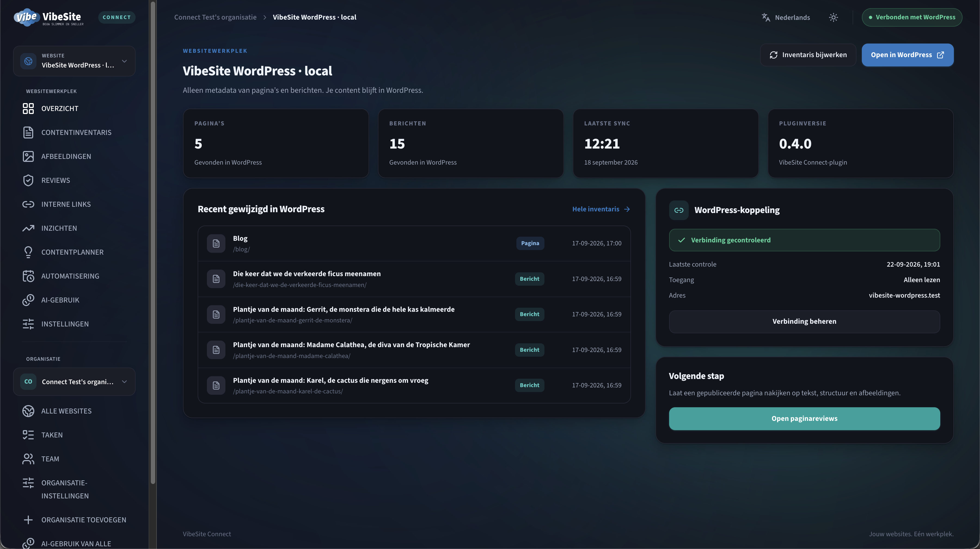Click the plus icon for Organisatie toevoegen
The height and width of the screenshot is (549, 980).
coord(28,520)
